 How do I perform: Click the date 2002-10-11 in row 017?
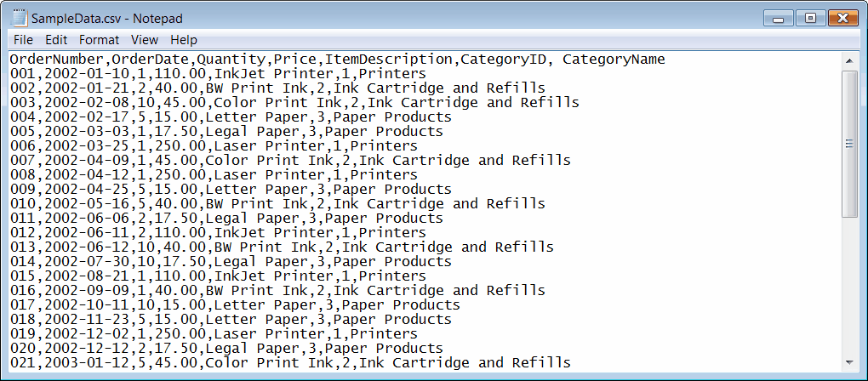click(86, 304)
